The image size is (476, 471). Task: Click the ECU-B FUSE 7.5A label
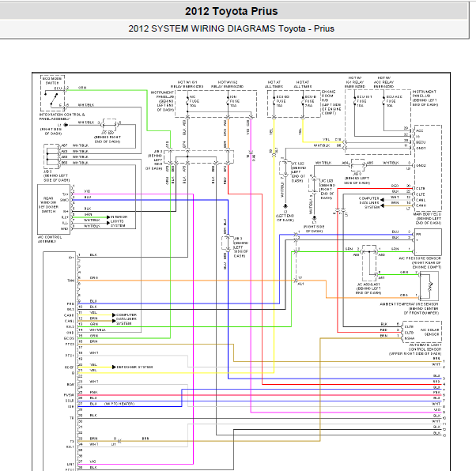310,101
